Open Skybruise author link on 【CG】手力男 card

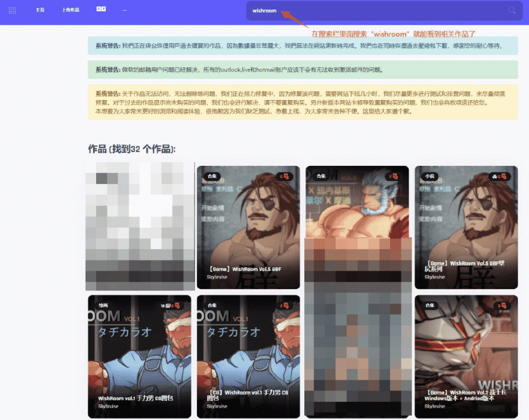pyautogui.click(x=217, y=406)
